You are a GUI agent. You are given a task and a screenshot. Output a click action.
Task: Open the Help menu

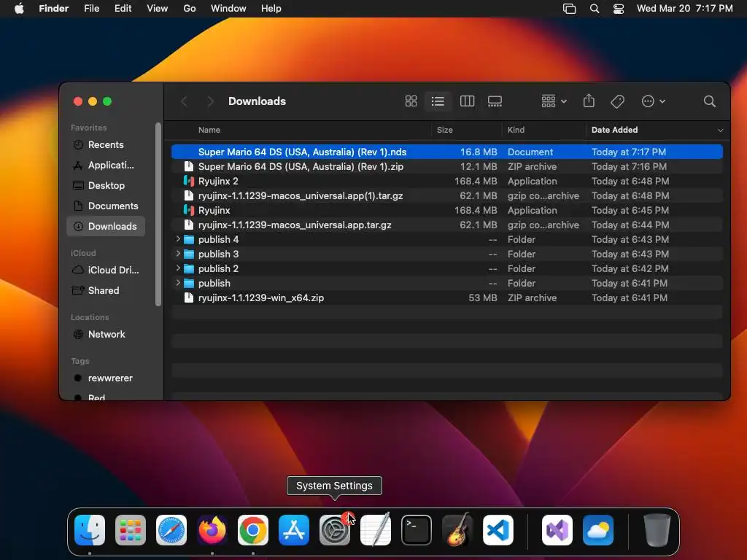(271, 9)
